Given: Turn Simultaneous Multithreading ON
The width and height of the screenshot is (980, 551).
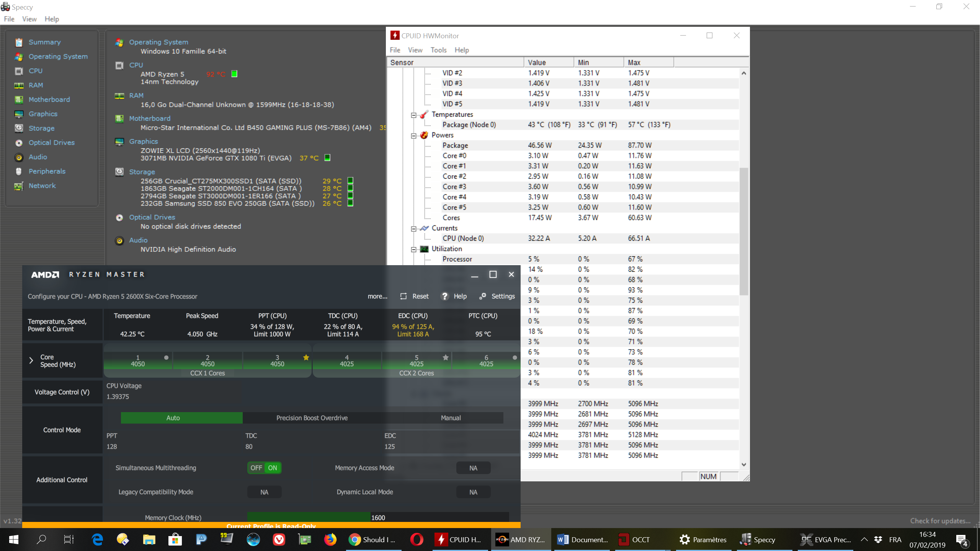Looking at the screenshot, I should (x=273, y=468).
